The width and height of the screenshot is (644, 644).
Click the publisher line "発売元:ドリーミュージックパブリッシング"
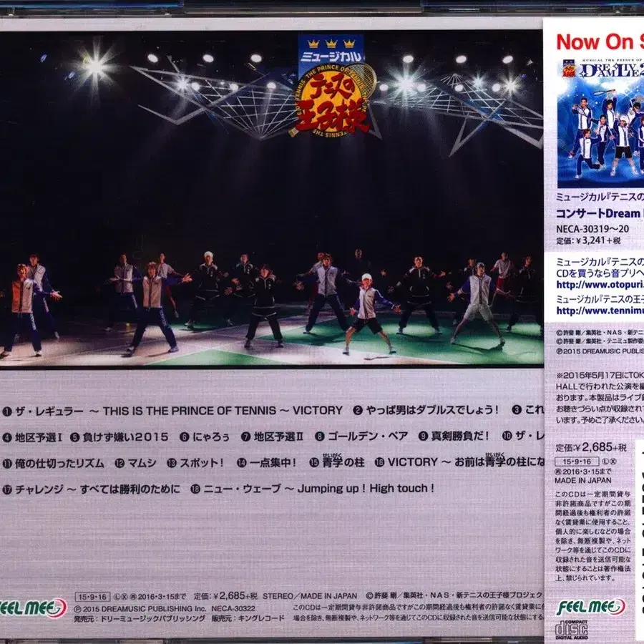(x=140, y=618)
